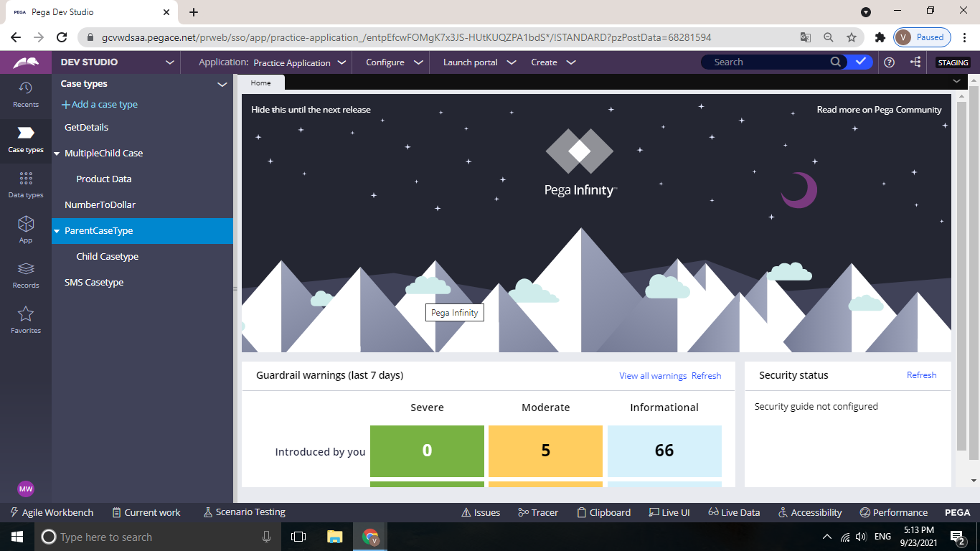Click the browser address bar

click(x=438, y=37)
